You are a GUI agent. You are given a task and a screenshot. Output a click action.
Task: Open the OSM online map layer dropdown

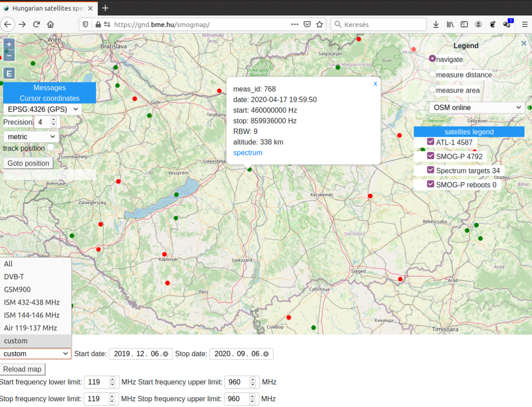[x=477, y=108]
